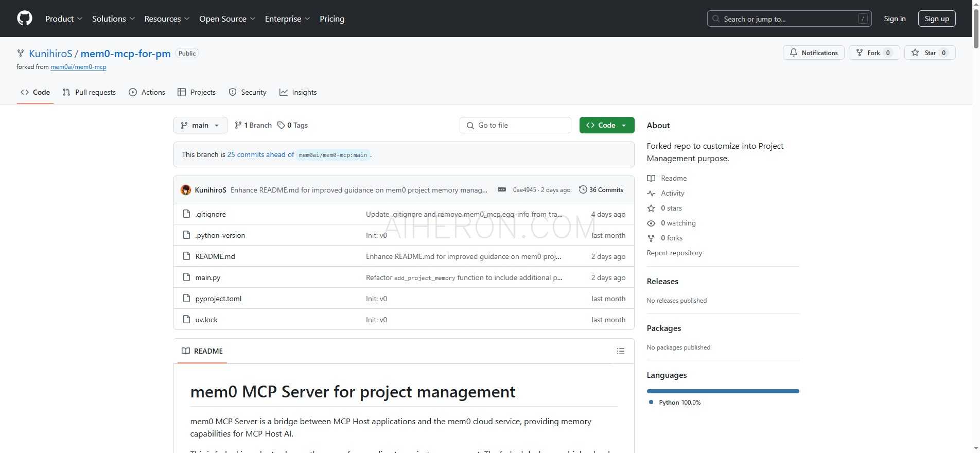Select the README tab
Screen dimensions: 980x453
[x=202, y=351]
